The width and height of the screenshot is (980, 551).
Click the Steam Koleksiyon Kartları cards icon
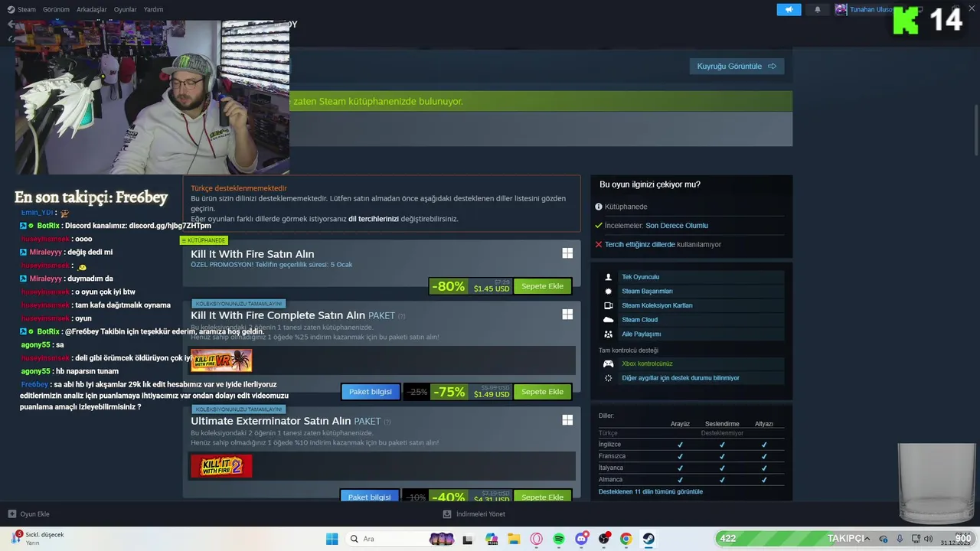click(x=609, y=305)
